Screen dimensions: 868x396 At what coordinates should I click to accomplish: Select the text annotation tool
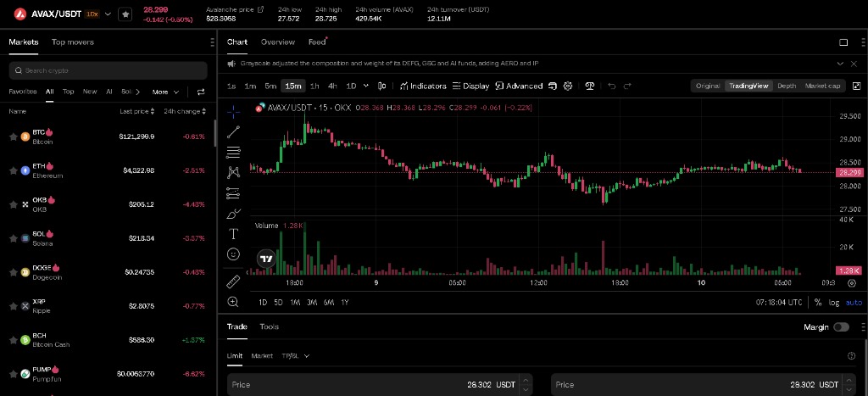[x=234, y=234]
